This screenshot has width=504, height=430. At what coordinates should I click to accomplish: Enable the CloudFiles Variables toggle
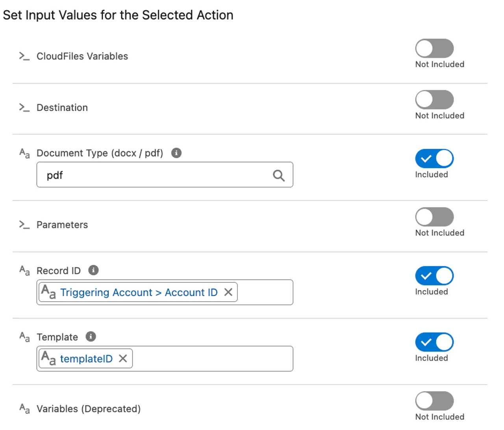pos(434,48)
